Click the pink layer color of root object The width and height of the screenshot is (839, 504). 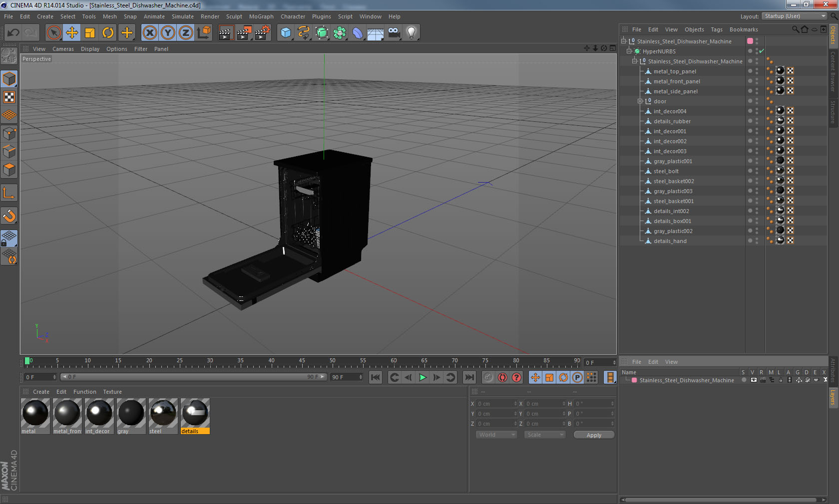click(x=750, y=41)
